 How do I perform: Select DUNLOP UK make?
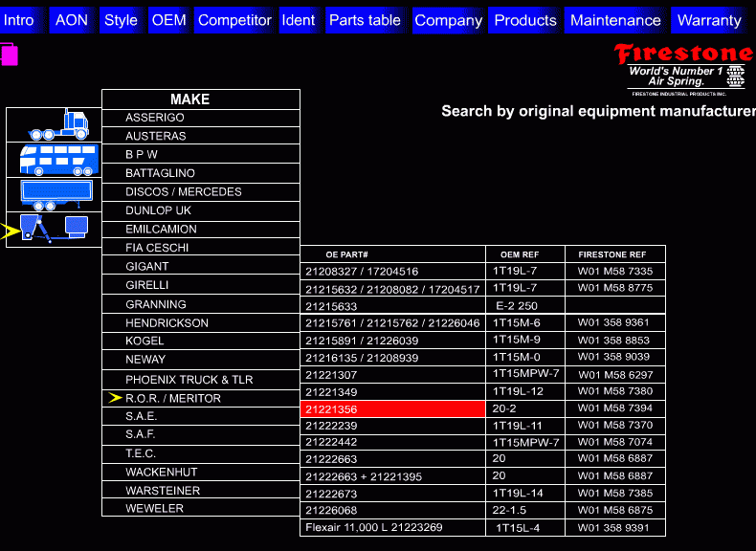click(201, 210)
